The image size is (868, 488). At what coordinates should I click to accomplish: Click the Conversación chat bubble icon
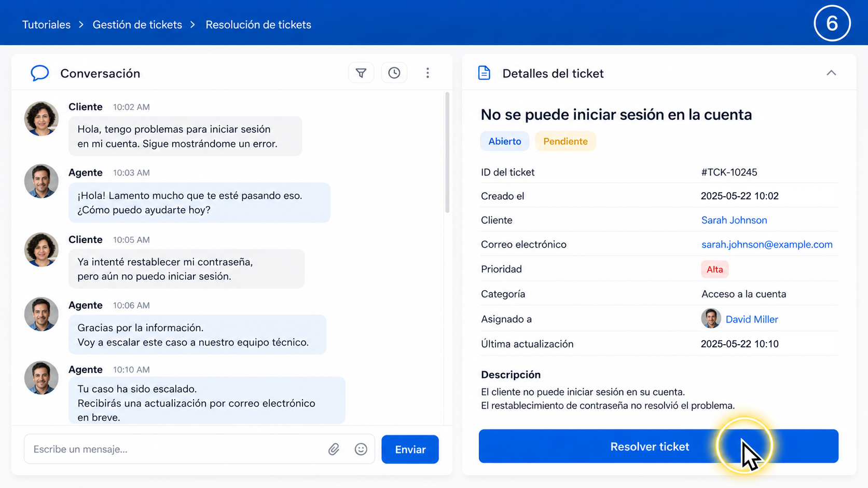[39, 73]
